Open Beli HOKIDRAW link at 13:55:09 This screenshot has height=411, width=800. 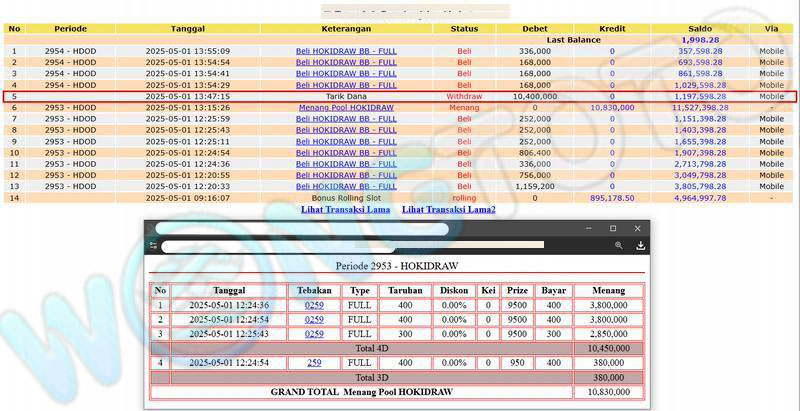click(346, 50)
